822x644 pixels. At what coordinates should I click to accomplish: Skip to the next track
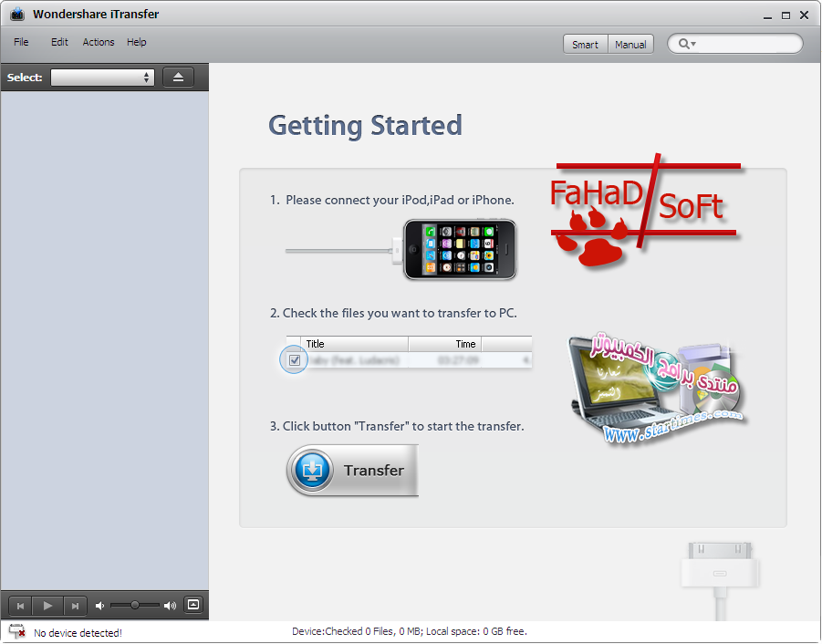coord(75,605)
